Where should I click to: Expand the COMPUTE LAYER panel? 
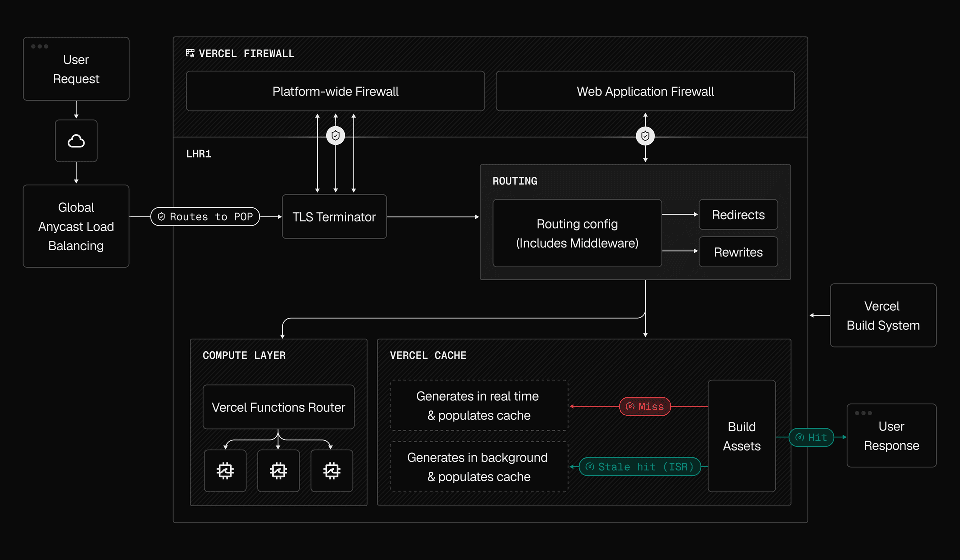point(244,355)
